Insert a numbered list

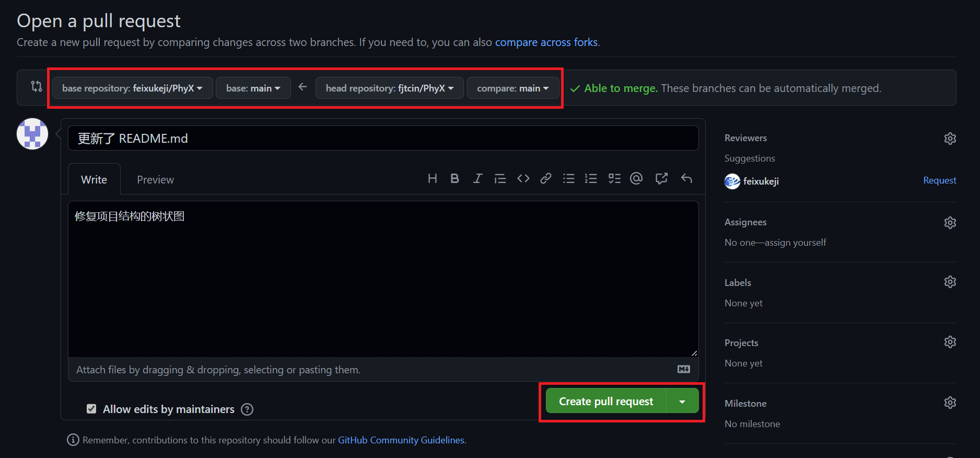click(x=591, y=179)
